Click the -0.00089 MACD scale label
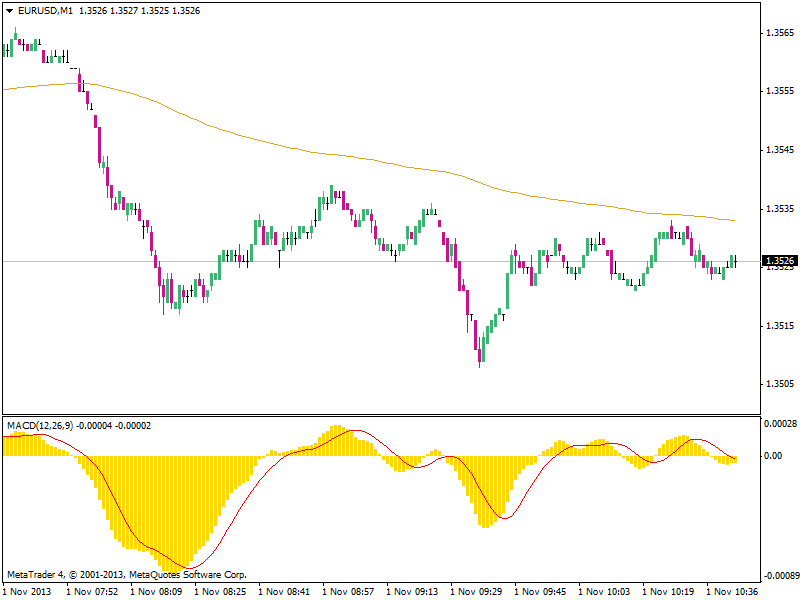The image size is (800, 600). (782, 576)
